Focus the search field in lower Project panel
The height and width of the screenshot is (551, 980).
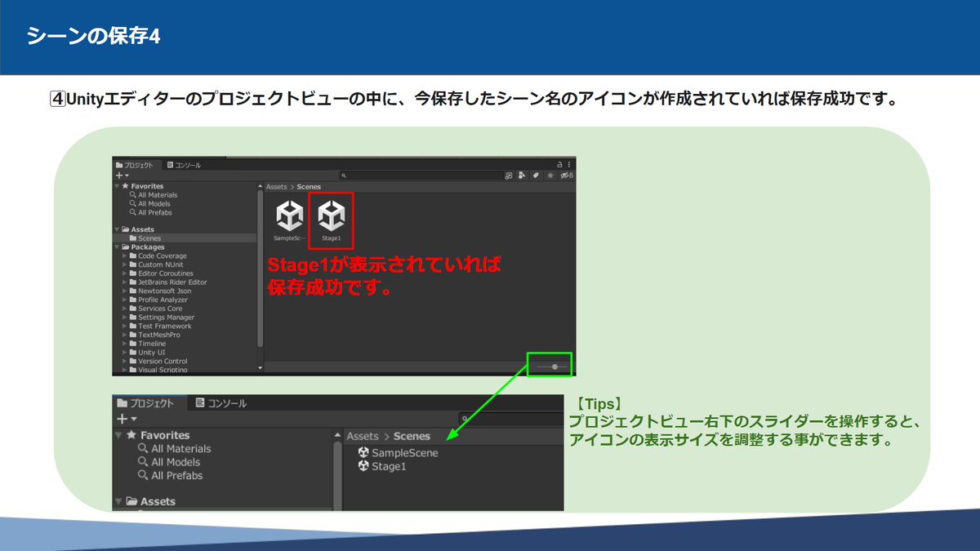pyautogui.click(x=510, y=419)
